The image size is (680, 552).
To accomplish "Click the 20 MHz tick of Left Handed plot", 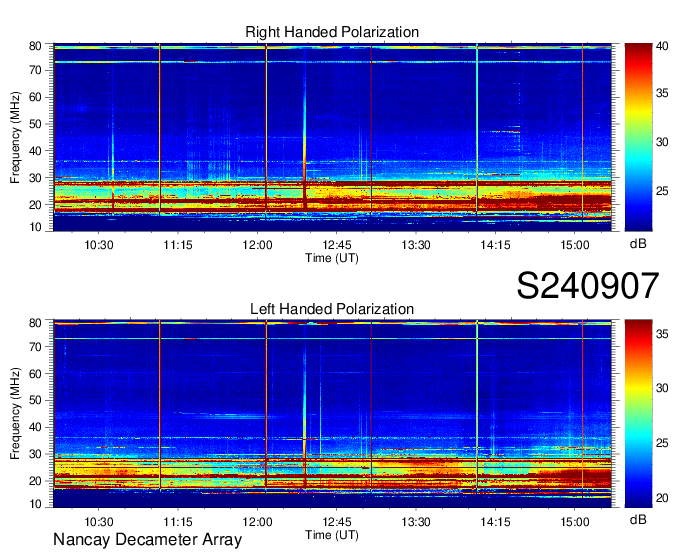I will pyautogui.click(x=35, y=481).
